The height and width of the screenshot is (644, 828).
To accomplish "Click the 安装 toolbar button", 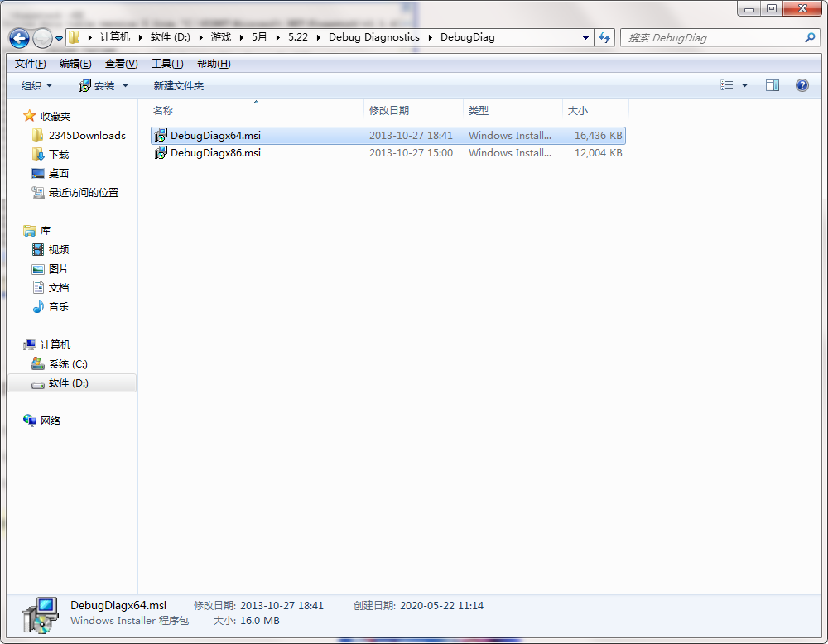I will point(96,85).
